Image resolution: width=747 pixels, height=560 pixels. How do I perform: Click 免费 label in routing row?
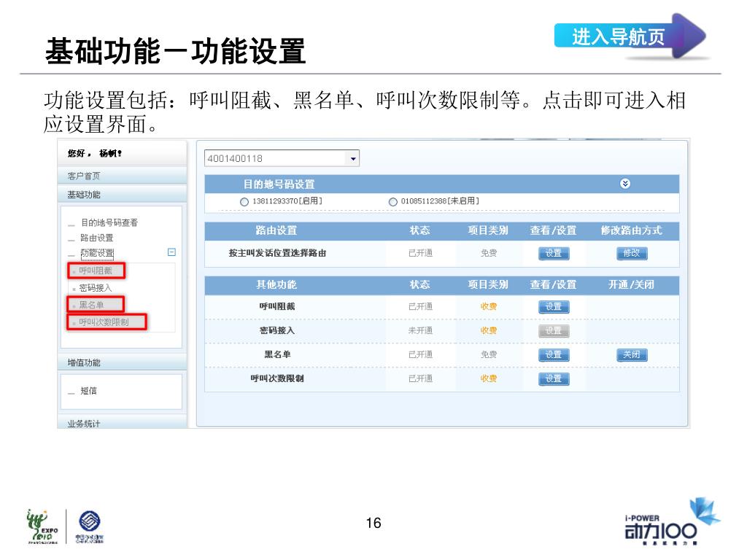point(488,253)
